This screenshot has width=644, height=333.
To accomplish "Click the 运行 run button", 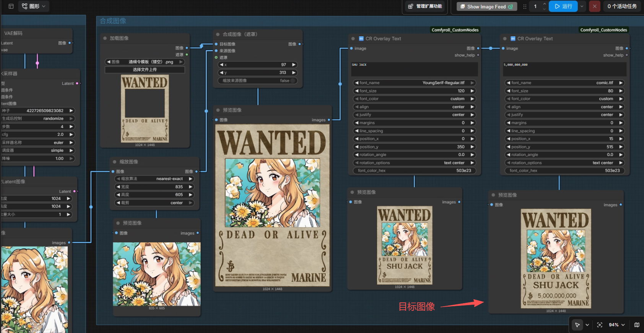I will pyautogui.click(x=563, y=6).
